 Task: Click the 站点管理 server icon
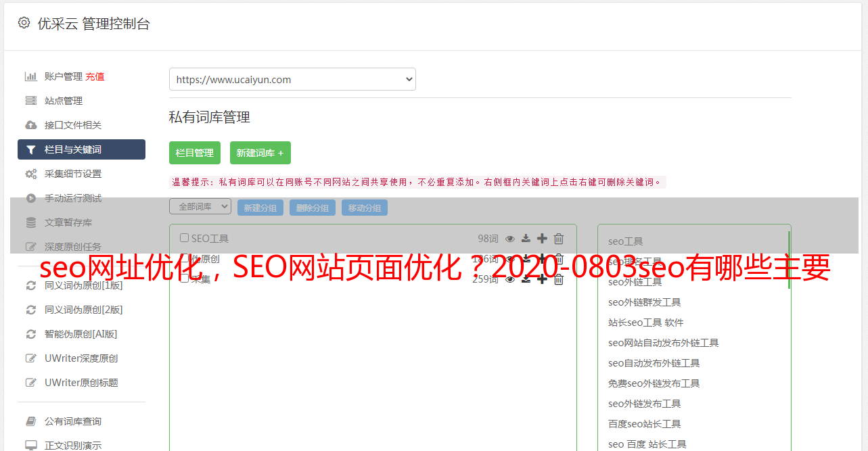[x=30, y=101]
